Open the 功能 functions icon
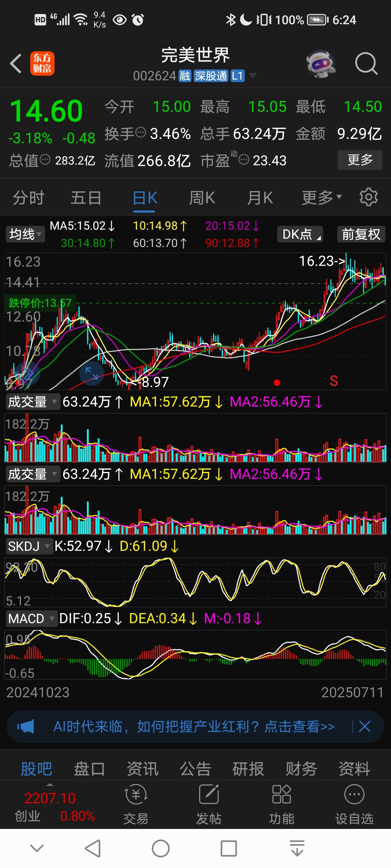 click(282, 804)
